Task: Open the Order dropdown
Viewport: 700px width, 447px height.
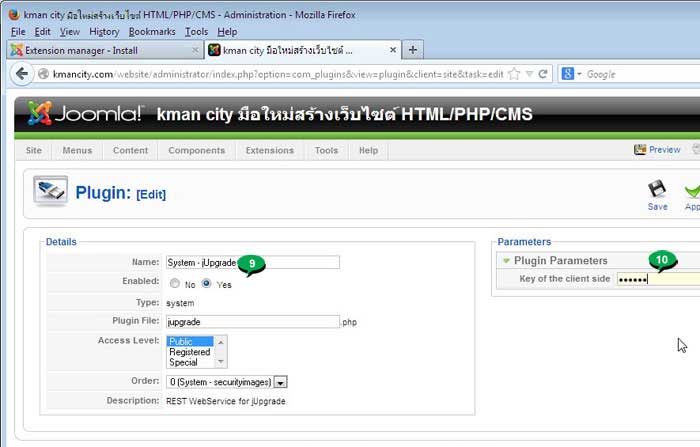Action: point(227,382)
